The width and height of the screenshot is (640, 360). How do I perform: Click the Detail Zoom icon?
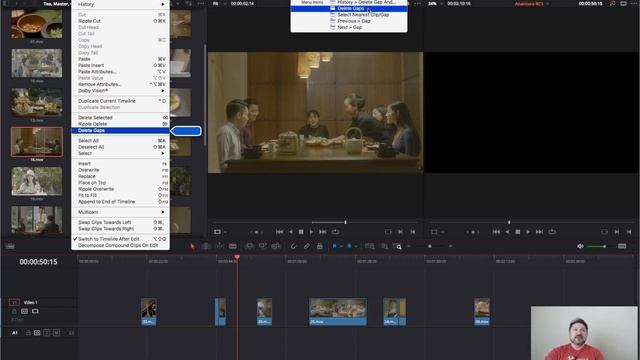point(384,246)
